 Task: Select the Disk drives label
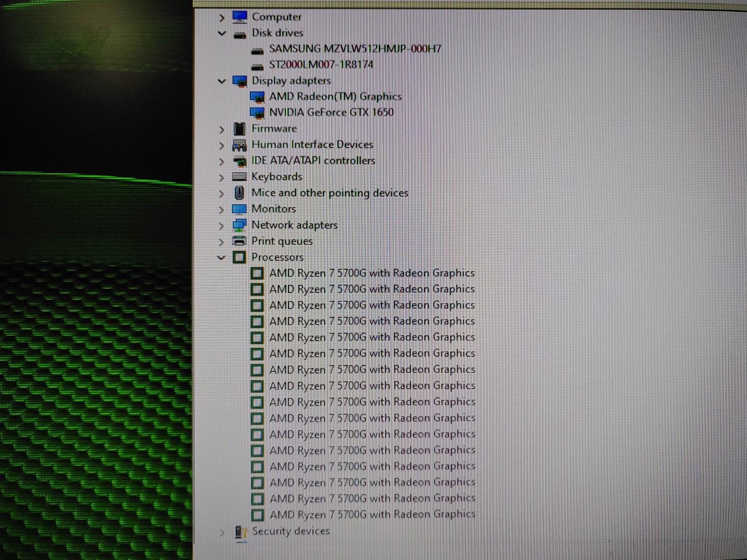(278, 33)
